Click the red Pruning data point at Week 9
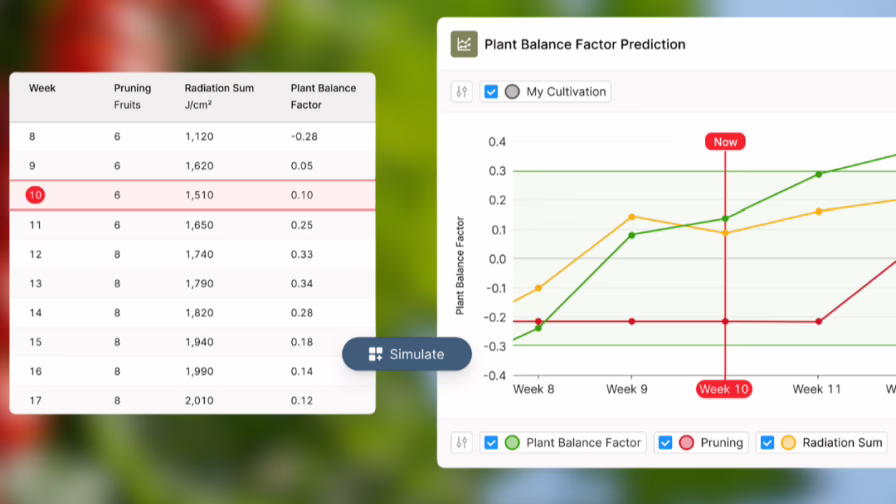896x504 pixels. point(631,322)
